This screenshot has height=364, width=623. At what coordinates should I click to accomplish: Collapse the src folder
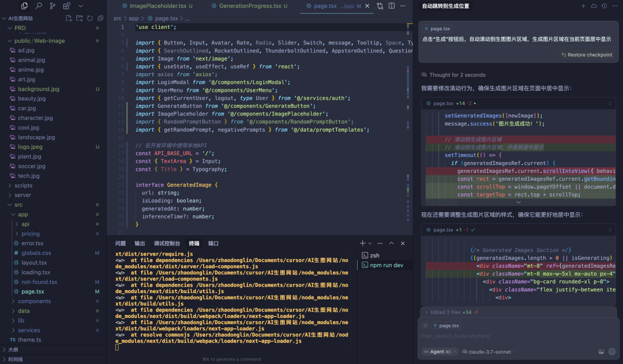point(18,205)
